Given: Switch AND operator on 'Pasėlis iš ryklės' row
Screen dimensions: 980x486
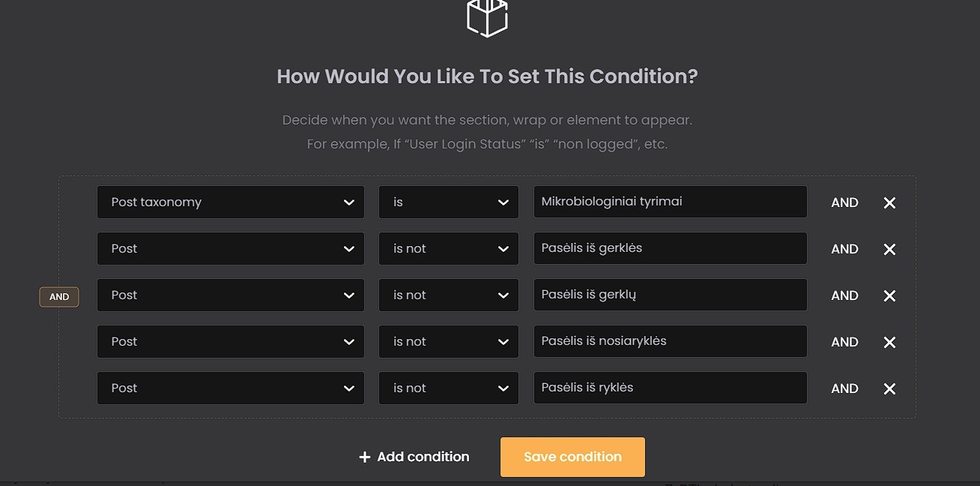Looking at the screenshot, I should tap(844, 388).
